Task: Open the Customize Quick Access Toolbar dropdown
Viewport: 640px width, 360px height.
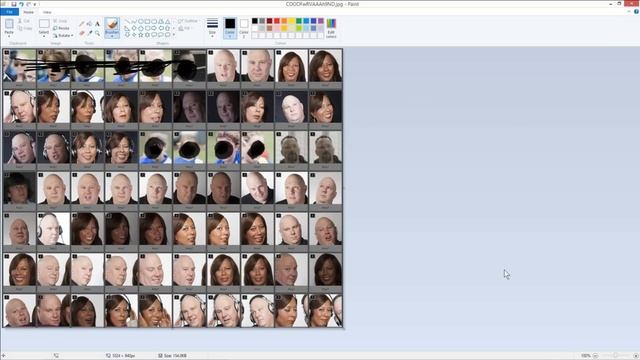Action: [35, 4]
